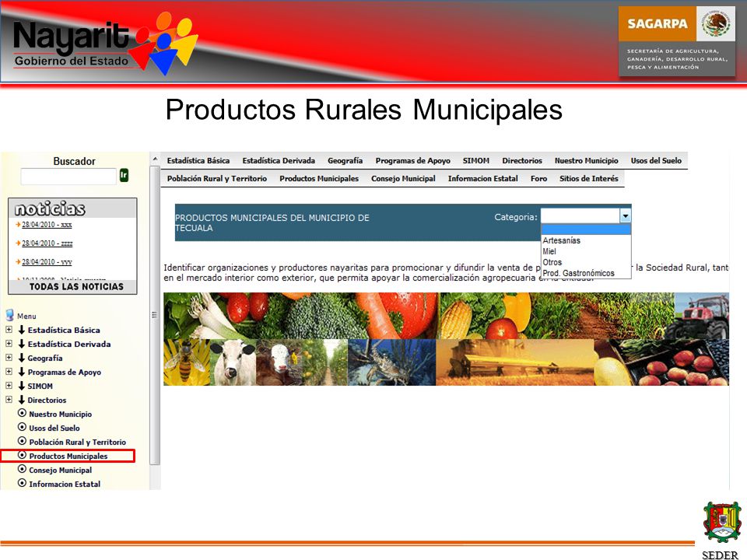Select Estadística Básica in sidebar tree

pyautogui.click(x=64, y=330)
